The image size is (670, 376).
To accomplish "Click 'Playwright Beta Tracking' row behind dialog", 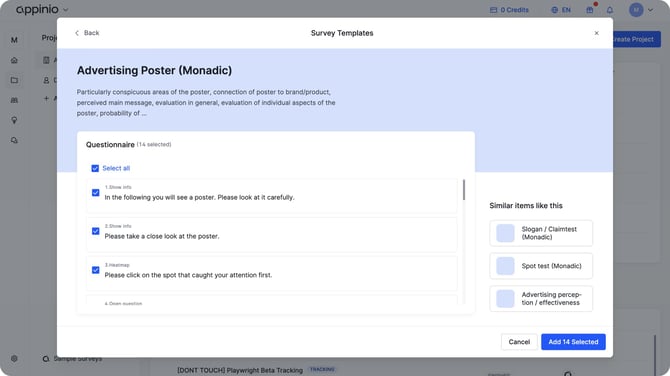I will point(240,370).
